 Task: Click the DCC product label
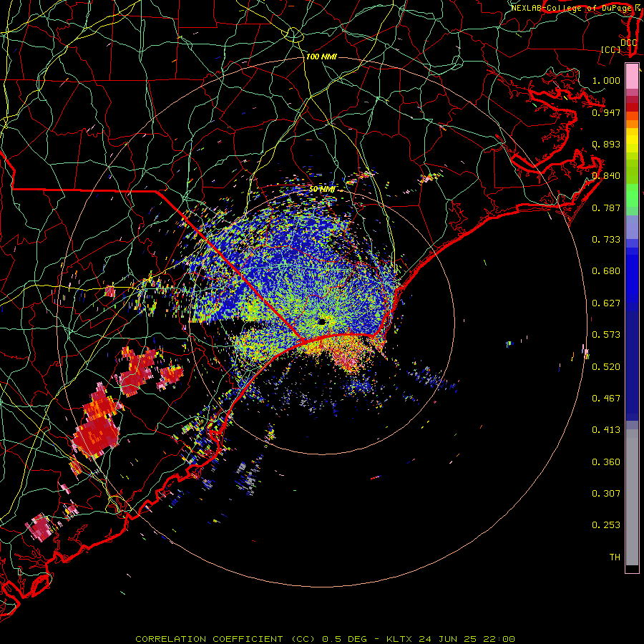point(629,43)
